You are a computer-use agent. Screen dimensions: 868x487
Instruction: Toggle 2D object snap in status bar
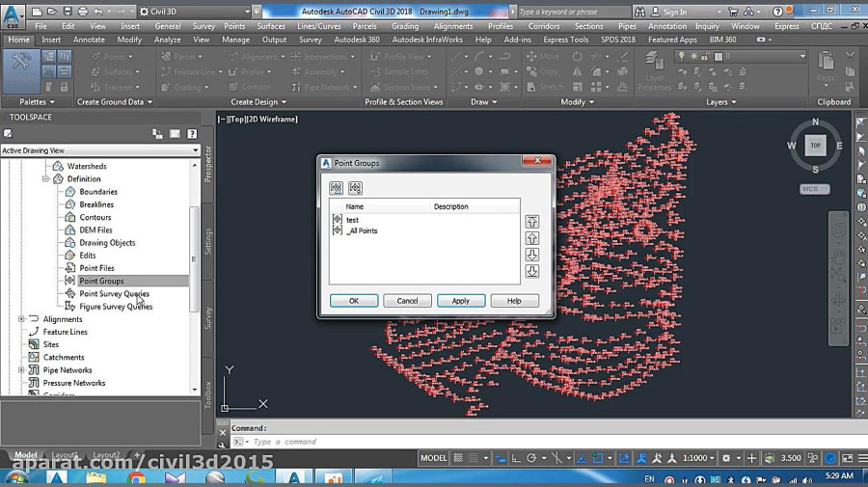click(x=598, y=458)
